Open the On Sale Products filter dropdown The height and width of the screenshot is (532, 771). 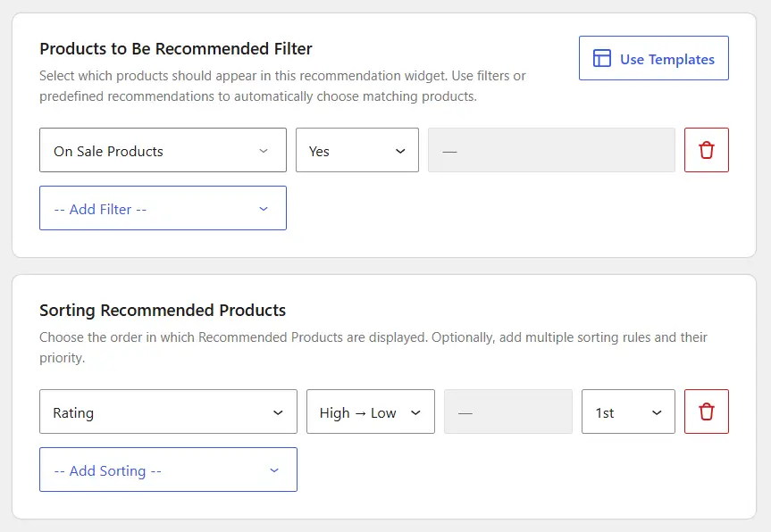(163, 150)
